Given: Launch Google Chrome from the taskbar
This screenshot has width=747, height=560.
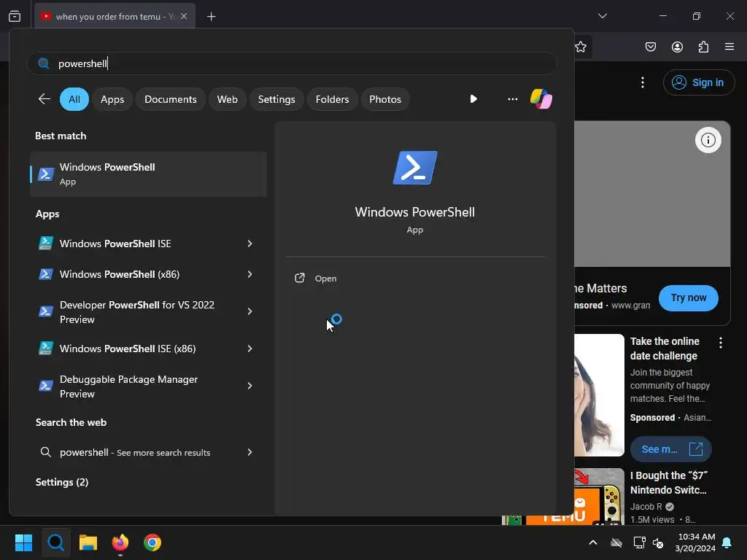Looking at the screenshot, I should tap(152, 542).
